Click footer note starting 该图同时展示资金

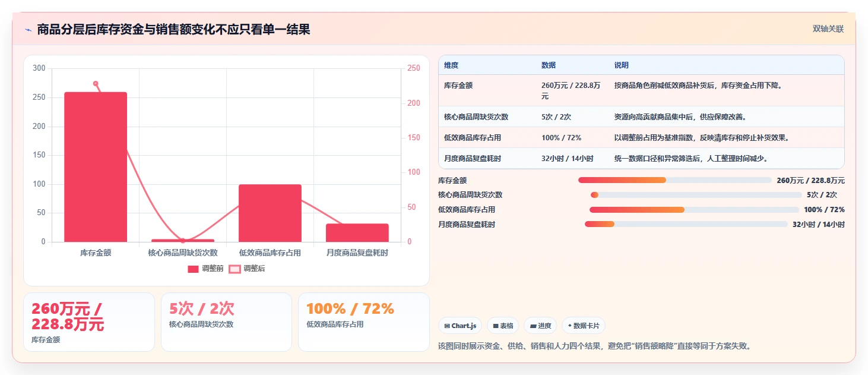(596, 346)
